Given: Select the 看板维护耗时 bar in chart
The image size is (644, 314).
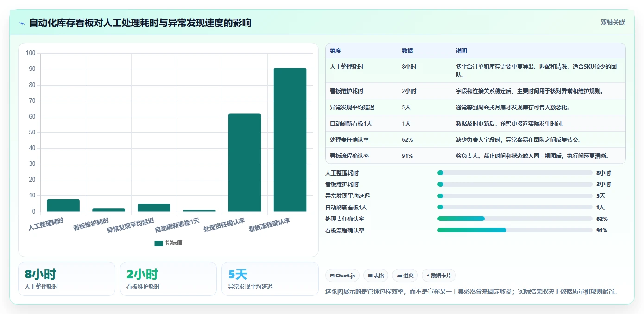Looking at the screenshot, I should point(108,210).
